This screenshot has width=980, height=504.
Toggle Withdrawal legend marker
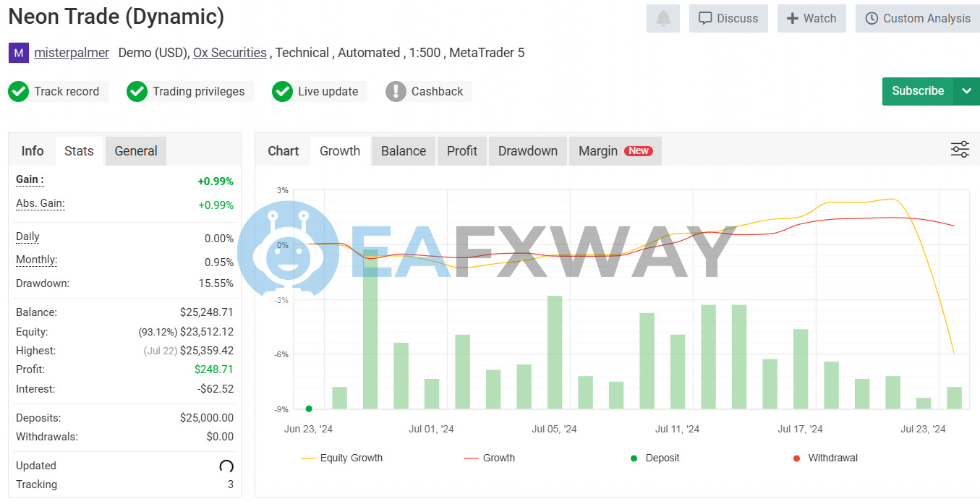pyautogui.click(x=825, y=458)
